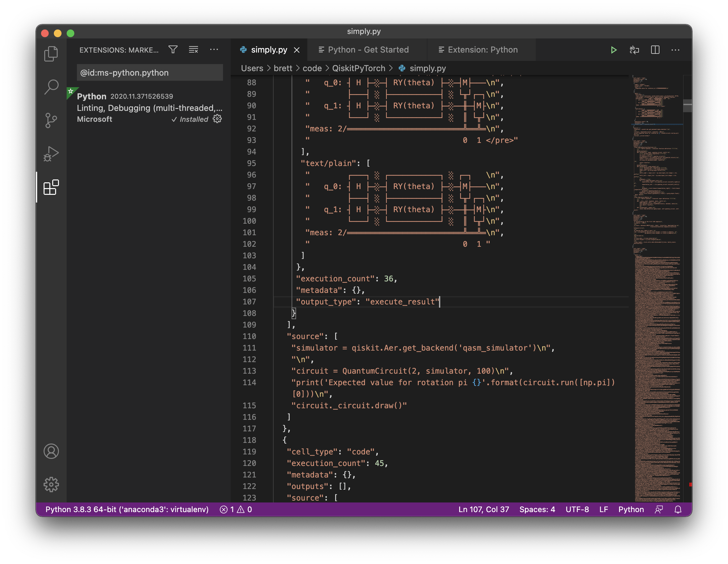Image resolution: width=728 pixels, height=564 pixels.
Task: Open the Accounts icon
Action: [51, 452]
